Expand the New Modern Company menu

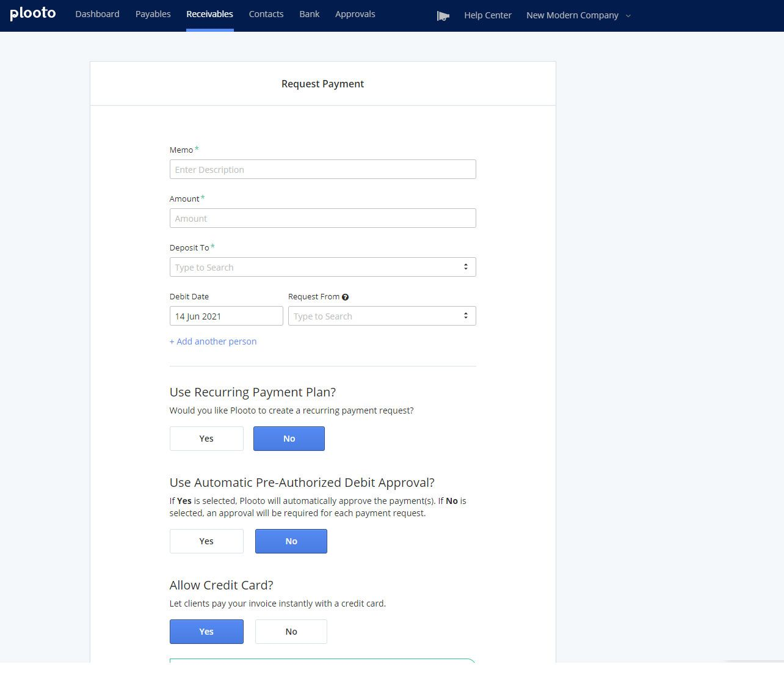(x=577, y=15)
